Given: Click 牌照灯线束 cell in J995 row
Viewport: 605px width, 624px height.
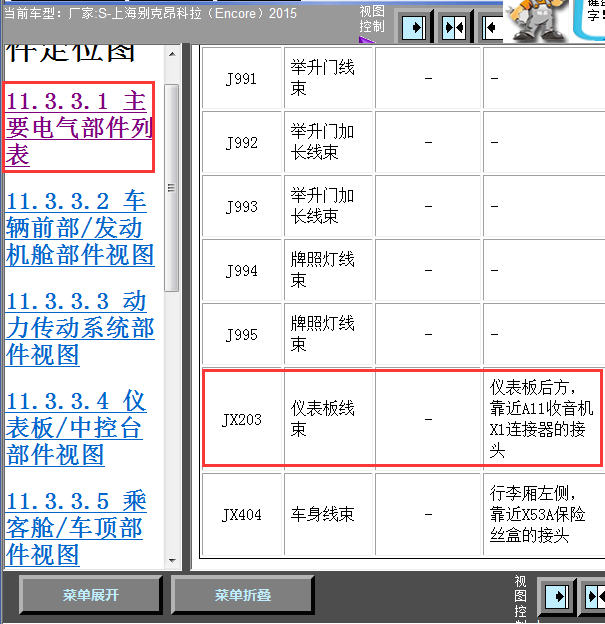Looking at the screenshot, I should click(x=328, y=334).
